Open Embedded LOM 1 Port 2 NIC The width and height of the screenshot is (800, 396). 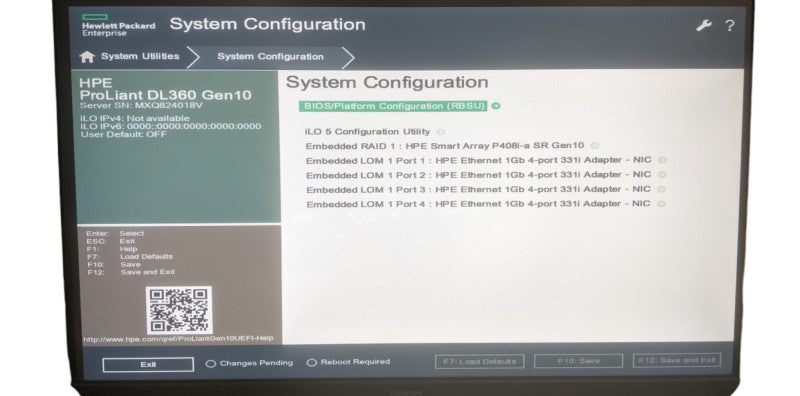(479, 175)
